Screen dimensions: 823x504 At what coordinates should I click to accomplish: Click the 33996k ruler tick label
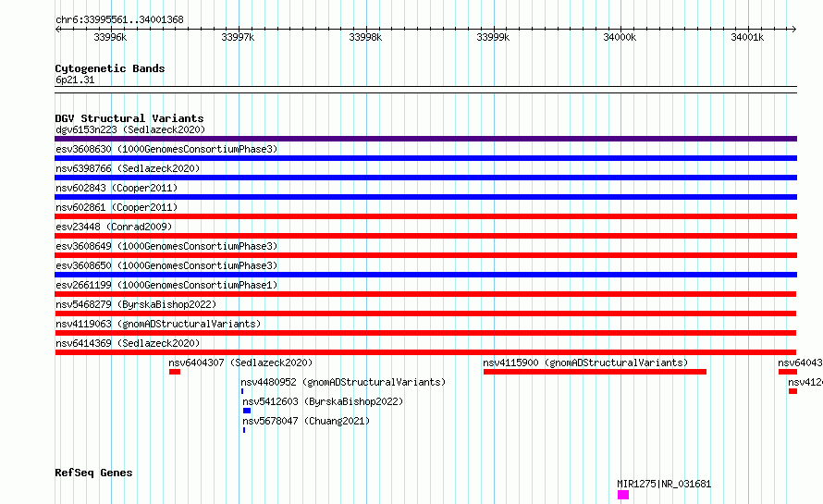pos(110,37)
